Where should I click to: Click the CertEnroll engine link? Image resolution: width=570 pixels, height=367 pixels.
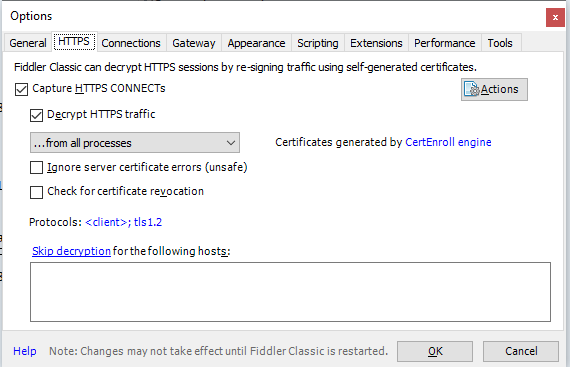pyautogui.click(x=448, y=142)
